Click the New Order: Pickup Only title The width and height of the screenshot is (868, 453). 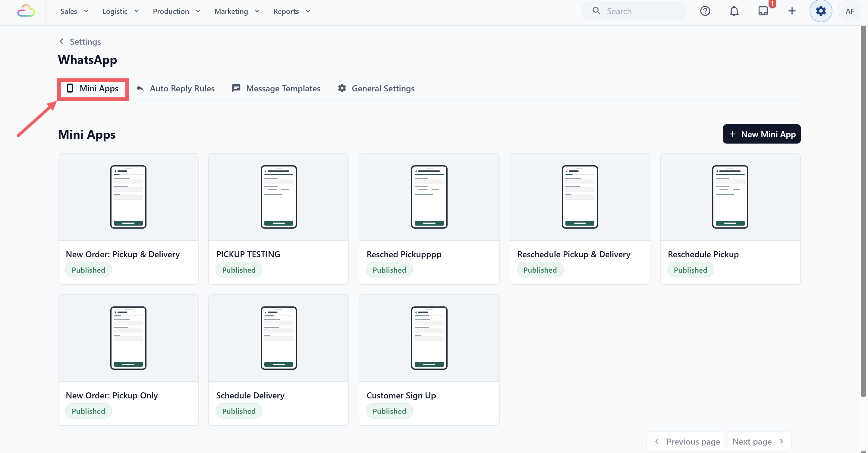112,395
